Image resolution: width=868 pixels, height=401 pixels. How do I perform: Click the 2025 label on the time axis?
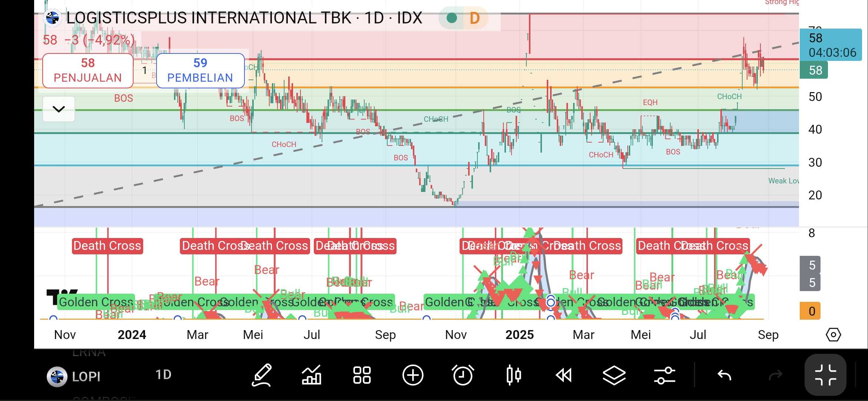click(x=519, y=335)
